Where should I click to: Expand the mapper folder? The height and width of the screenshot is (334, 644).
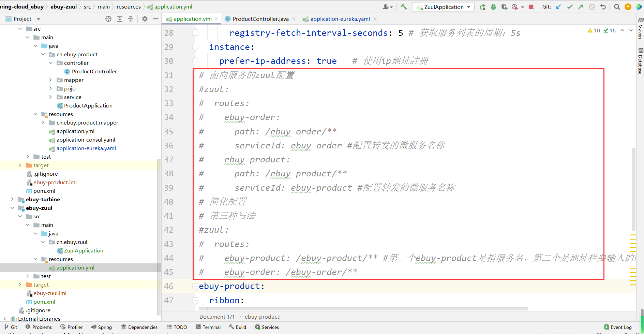coord(50,80)
